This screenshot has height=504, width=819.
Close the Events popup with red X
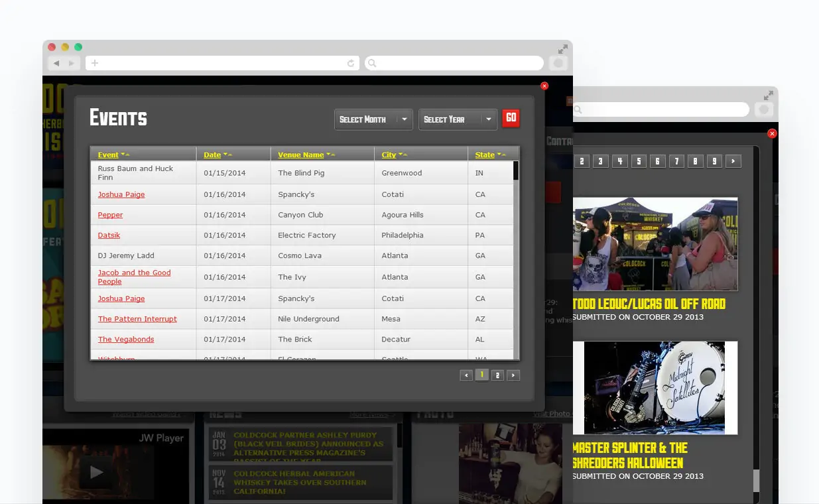544,86
